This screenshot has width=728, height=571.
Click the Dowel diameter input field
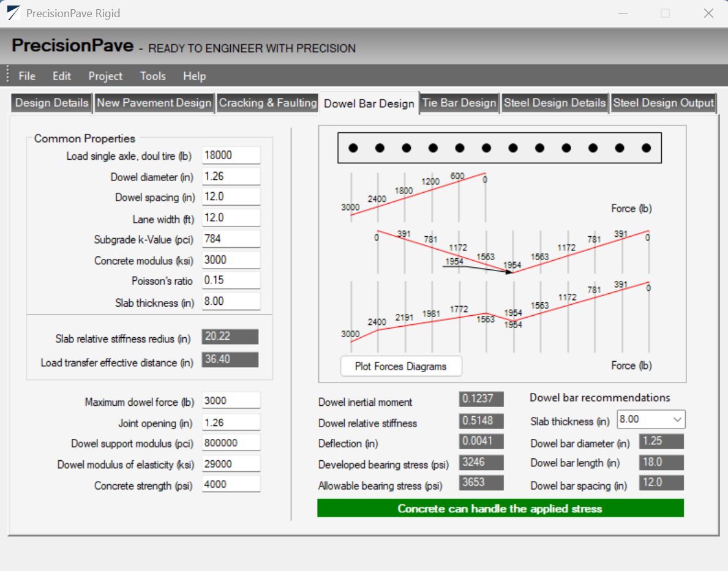pos(231,176)
